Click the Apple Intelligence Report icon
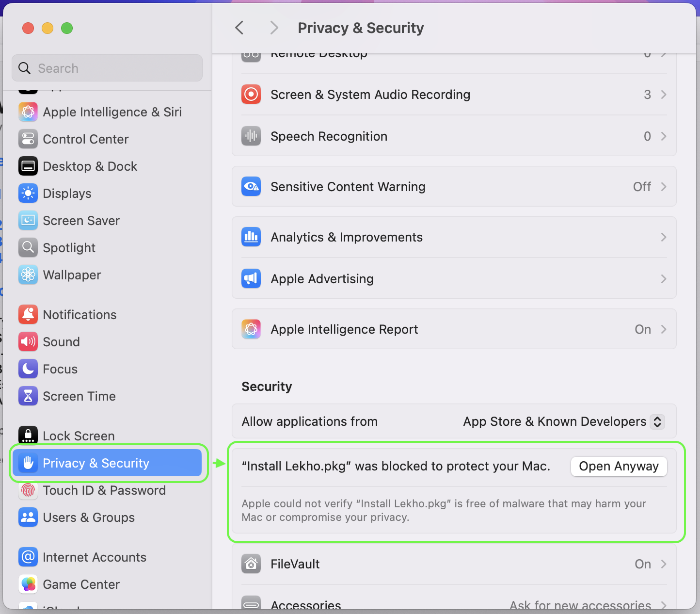The width and height of the screenshot is (700, 614). click(251, 329)
